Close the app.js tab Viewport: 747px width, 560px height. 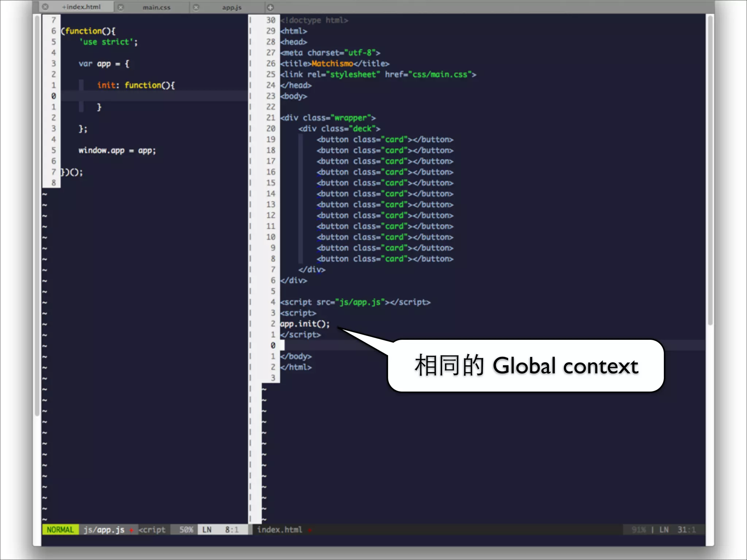pyautogui.click(x=196, y=7)
